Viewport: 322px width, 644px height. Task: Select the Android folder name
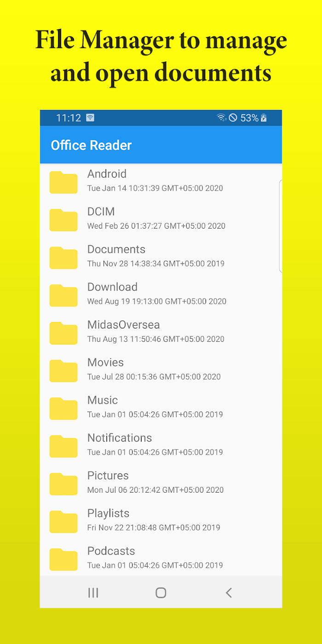[107, 174]
